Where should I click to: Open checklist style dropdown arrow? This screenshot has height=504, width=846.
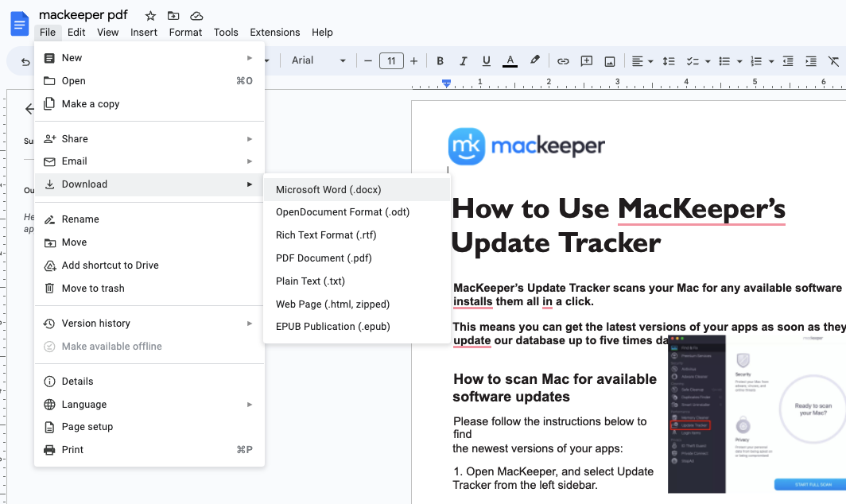(708, 61)
